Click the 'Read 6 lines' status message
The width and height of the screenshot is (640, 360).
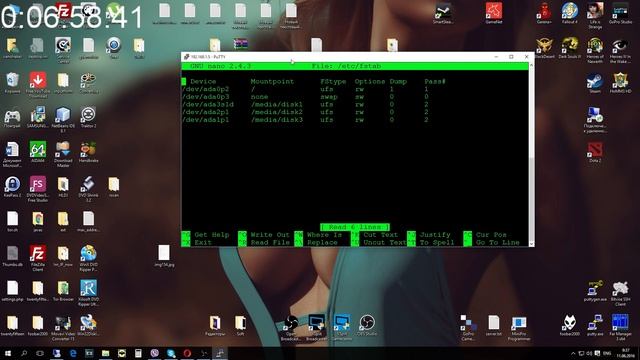355,227
